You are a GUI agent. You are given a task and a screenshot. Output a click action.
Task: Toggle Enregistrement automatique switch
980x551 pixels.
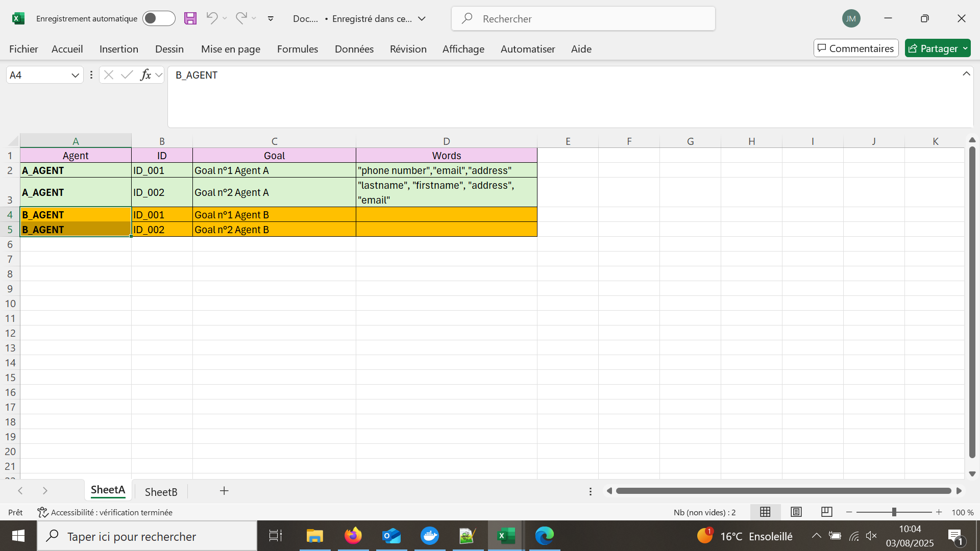point(158,19)
